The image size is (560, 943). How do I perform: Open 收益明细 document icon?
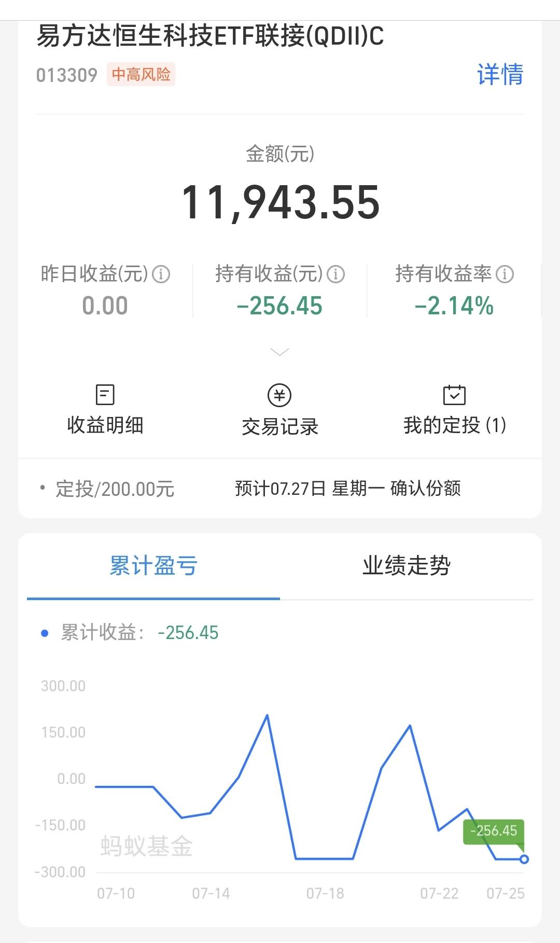click(105, 395)
